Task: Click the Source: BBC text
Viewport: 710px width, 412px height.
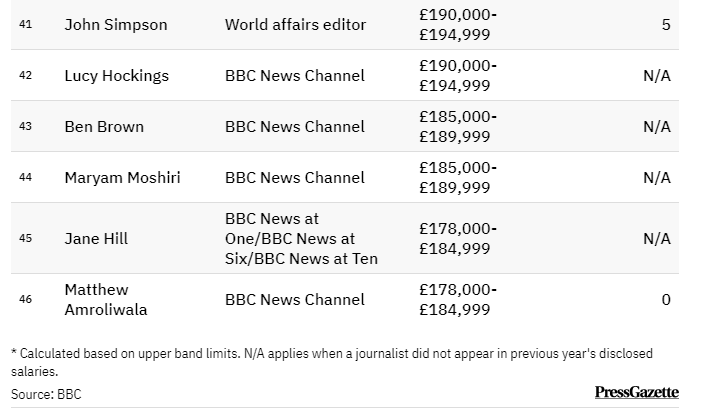Action: [x=46, y=394]
